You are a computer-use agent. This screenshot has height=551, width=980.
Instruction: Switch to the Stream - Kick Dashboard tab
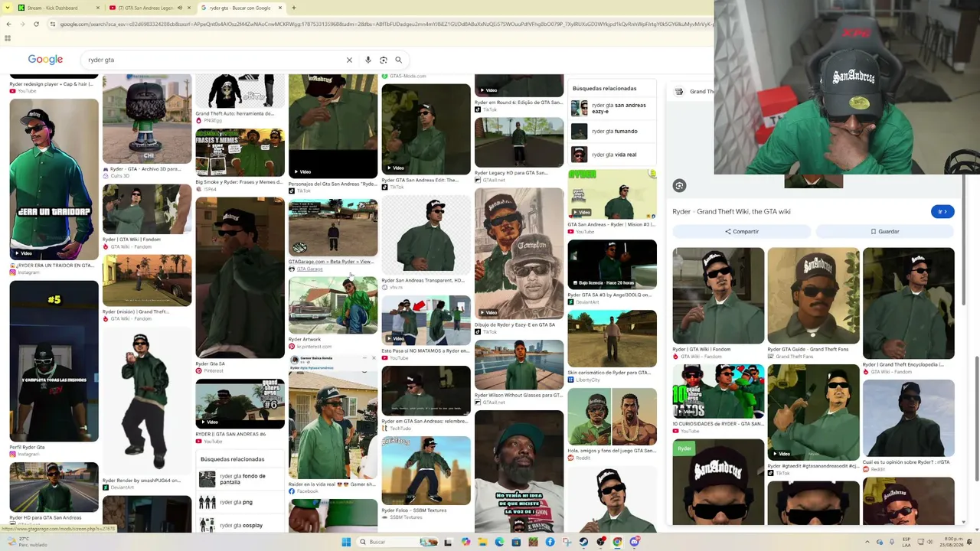coord(60,8)
